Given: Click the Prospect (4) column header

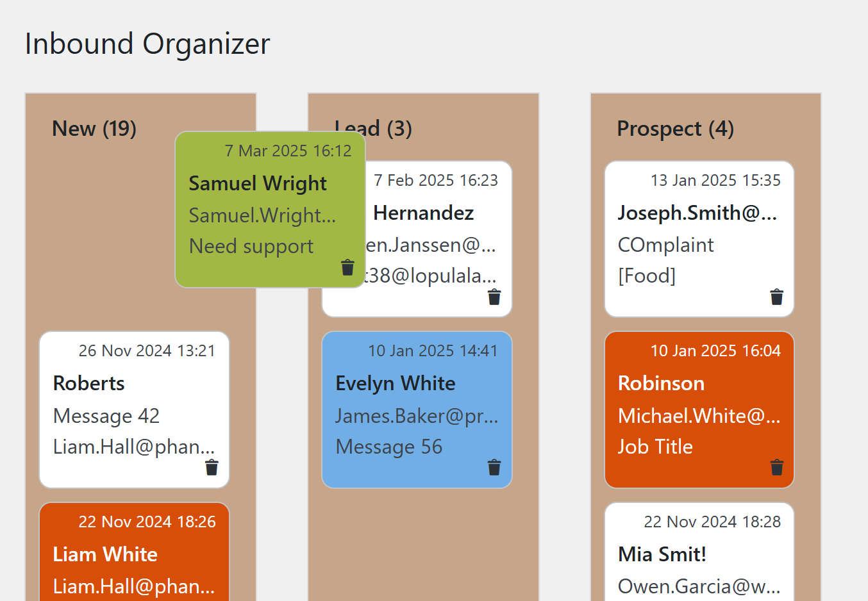Looking at the screenshot, I should pos(675,129).
